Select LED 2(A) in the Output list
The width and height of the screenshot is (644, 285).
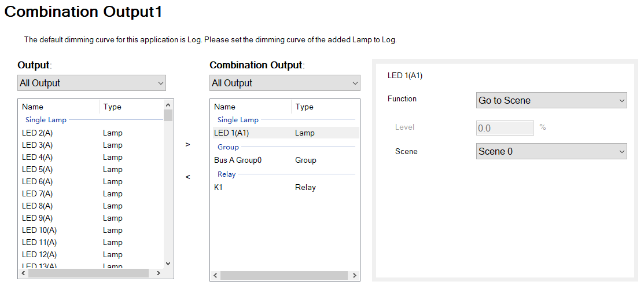click(x=37, y=133)
